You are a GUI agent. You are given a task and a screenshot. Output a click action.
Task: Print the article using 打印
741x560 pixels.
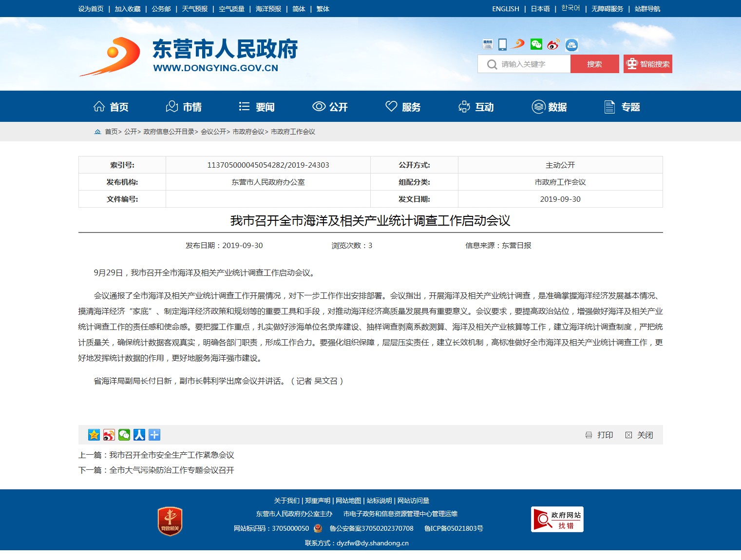(600, 435)
